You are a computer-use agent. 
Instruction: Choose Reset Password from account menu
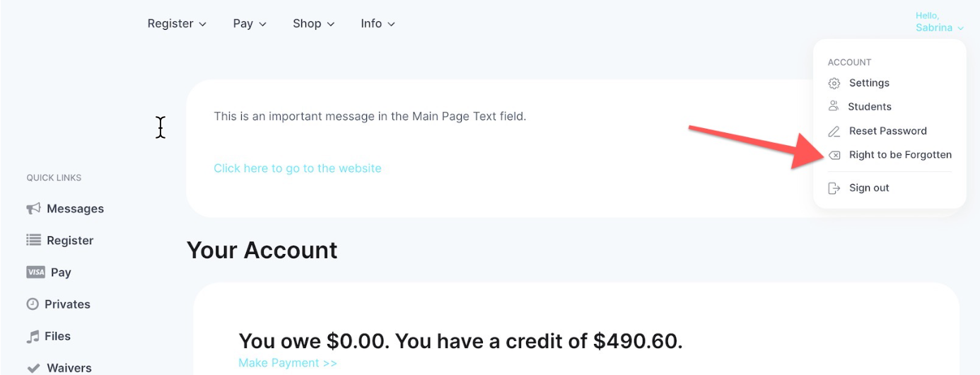click(x=877, y=131)
